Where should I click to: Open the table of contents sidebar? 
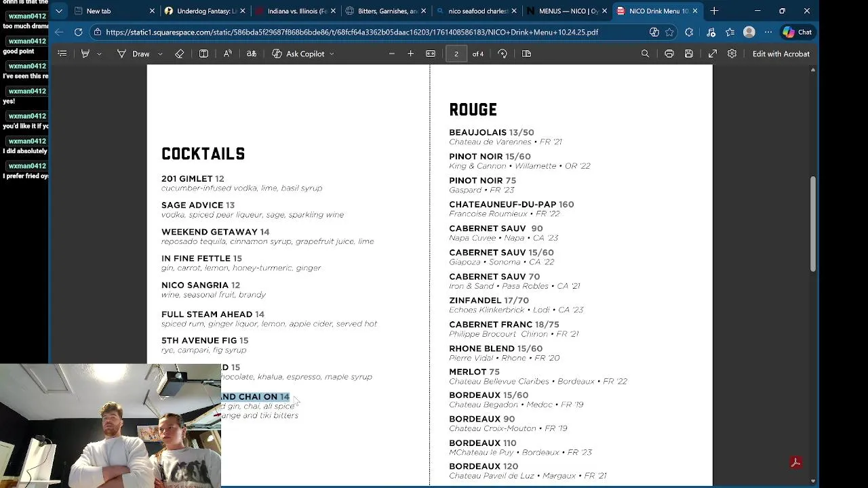(62, 54)
